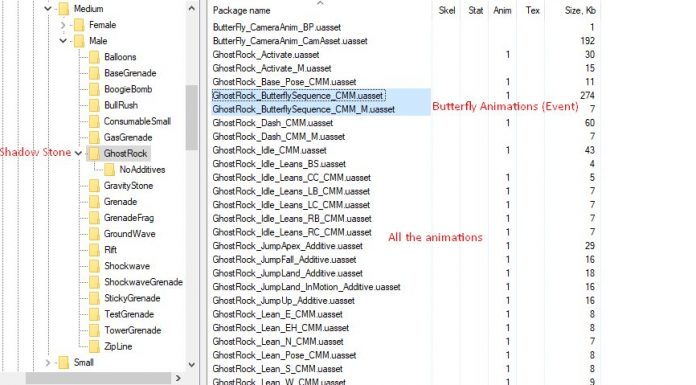The width and height of the screenshot is (696, 385).
Task: Select the ShockwaveGrenade folder icon
Action: (94, 282)
